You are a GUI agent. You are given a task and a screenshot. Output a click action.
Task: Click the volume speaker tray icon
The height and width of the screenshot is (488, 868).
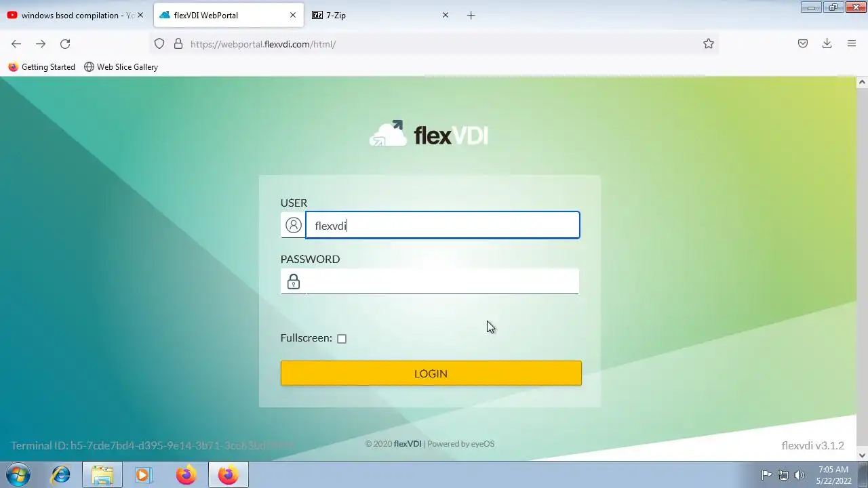800,474
